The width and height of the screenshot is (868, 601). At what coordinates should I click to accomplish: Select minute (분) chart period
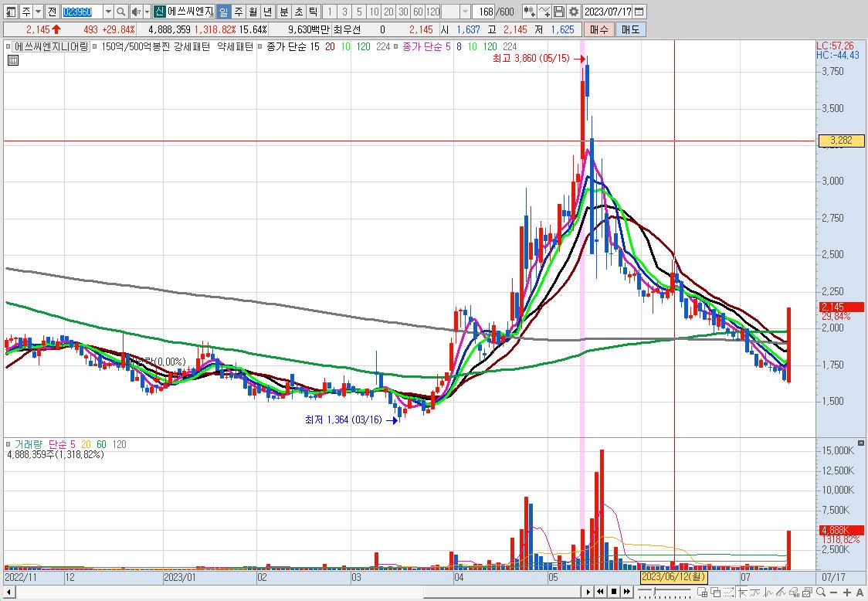(284, 12)
